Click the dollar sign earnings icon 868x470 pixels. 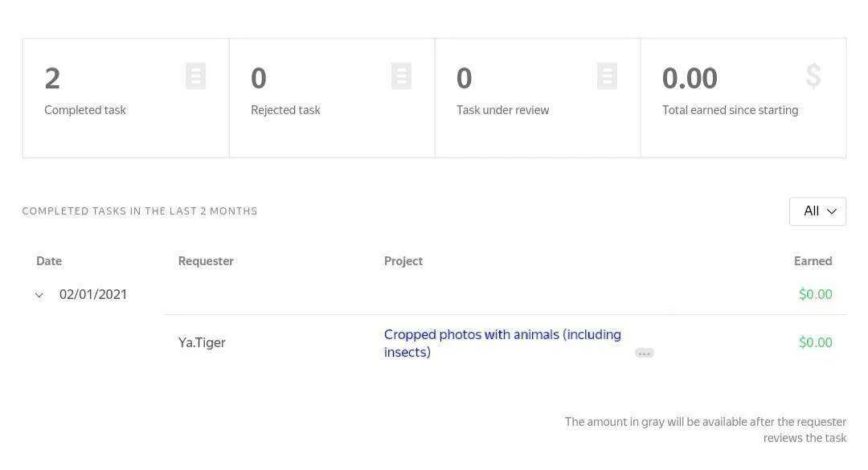pos(813,76)
